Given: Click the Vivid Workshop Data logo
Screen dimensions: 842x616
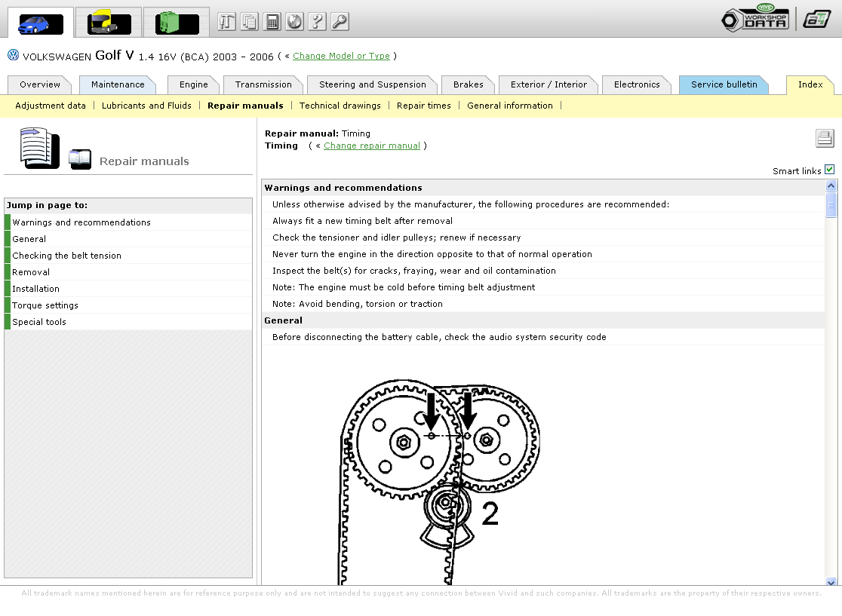Looking at the screenshot, I should (x=755, y=19).
